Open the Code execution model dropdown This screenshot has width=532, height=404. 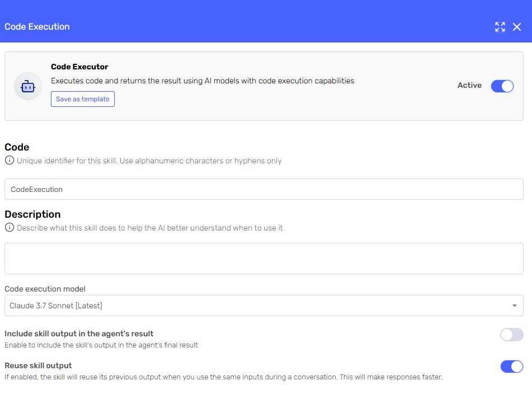coord(264,306)
